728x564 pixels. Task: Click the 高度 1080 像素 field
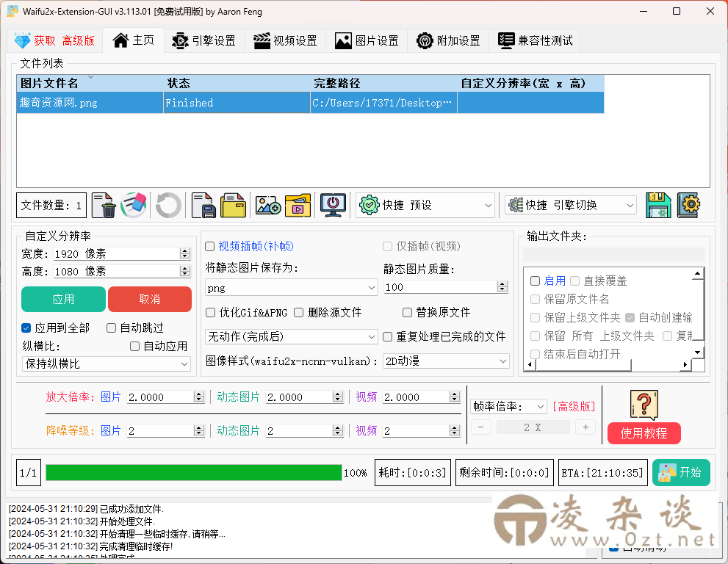pos(122,271)
